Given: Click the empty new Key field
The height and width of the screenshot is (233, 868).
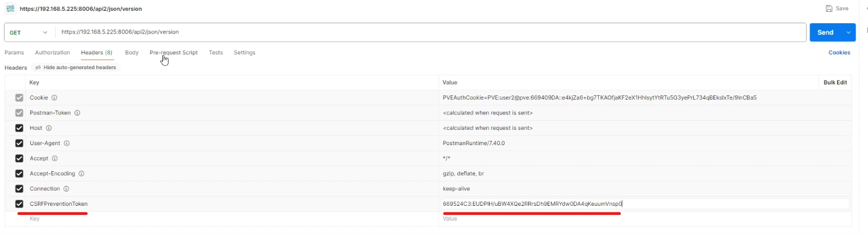Looking at the screenshot, I should click(x=232, y=219).
